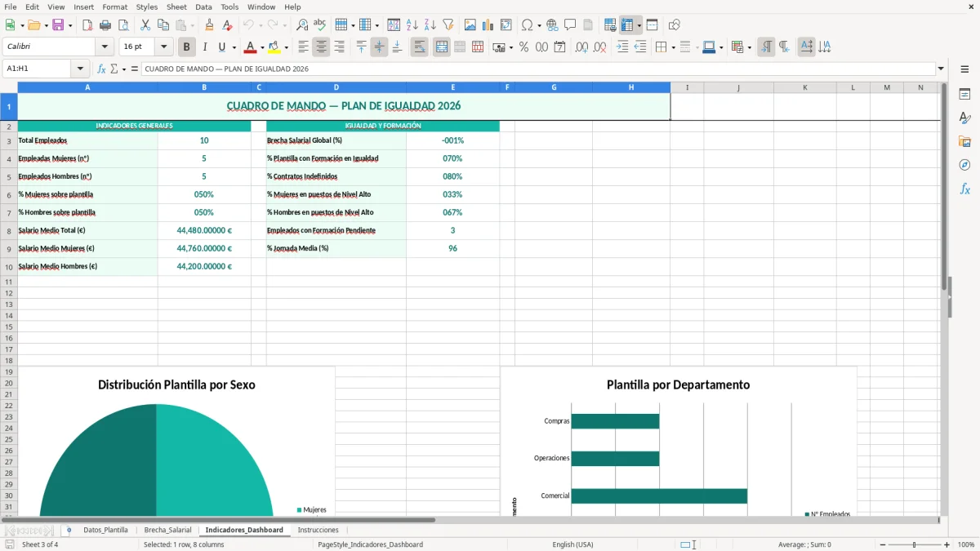The width and height of the screenshot is (980, 551).
Task: Open Find & Replace
Action: coord(302,25)
